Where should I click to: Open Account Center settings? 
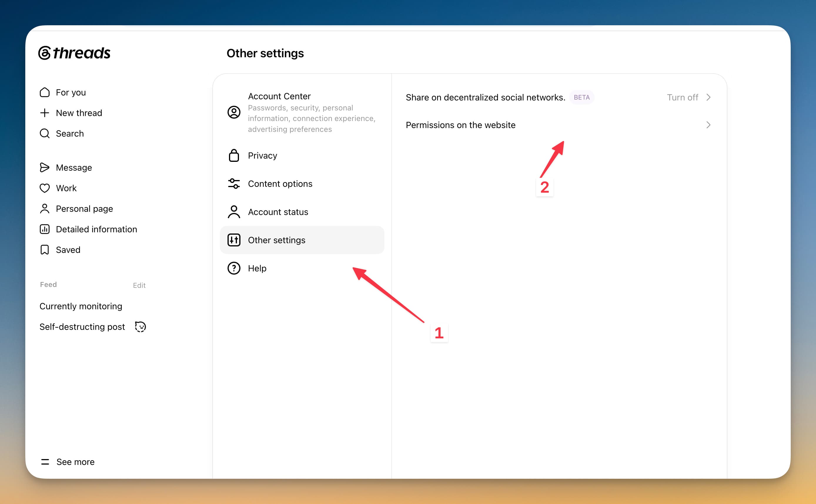tap(302, 112)
